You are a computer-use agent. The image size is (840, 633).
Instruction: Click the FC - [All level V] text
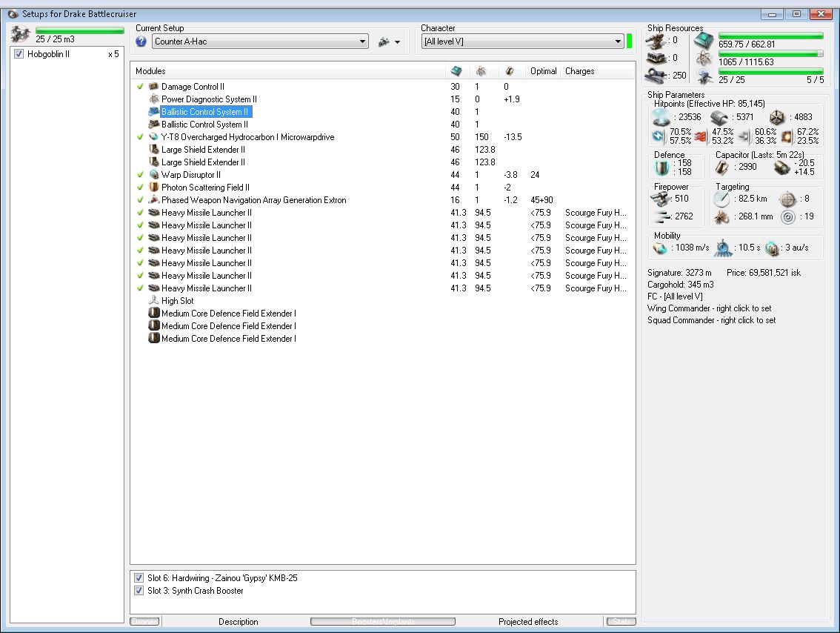point(675,296)
